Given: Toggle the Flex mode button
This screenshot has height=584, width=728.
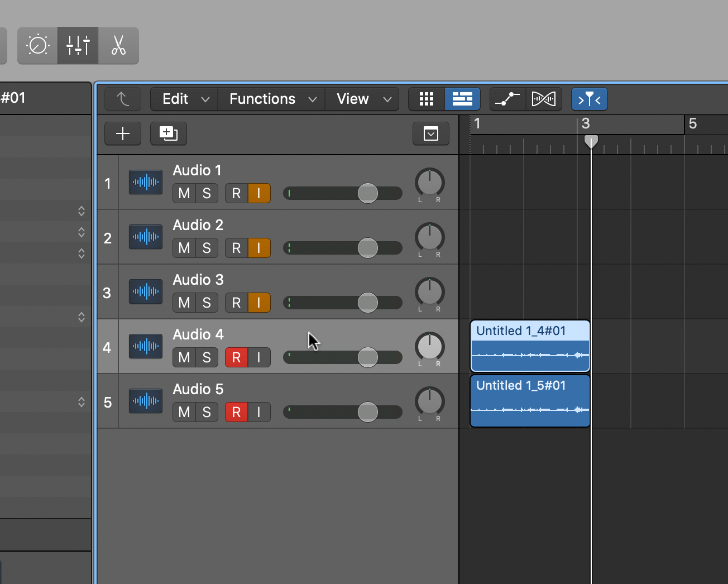Looking at the screenshot, I should tap(544, 99).
